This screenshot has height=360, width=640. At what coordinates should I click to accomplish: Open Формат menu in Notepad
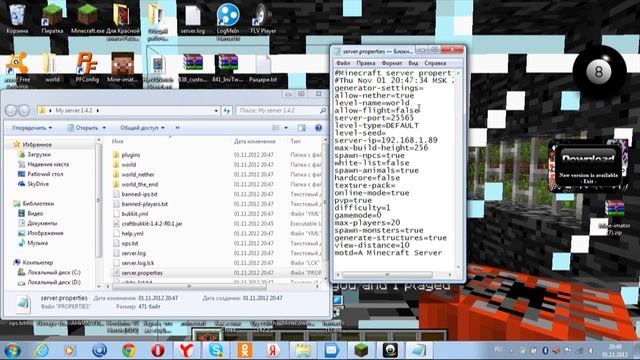point(392,63)
